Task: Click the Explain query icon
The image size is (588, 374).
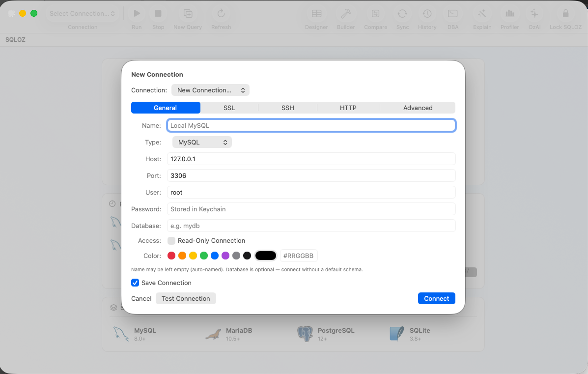Action: [x=482, y=13]
